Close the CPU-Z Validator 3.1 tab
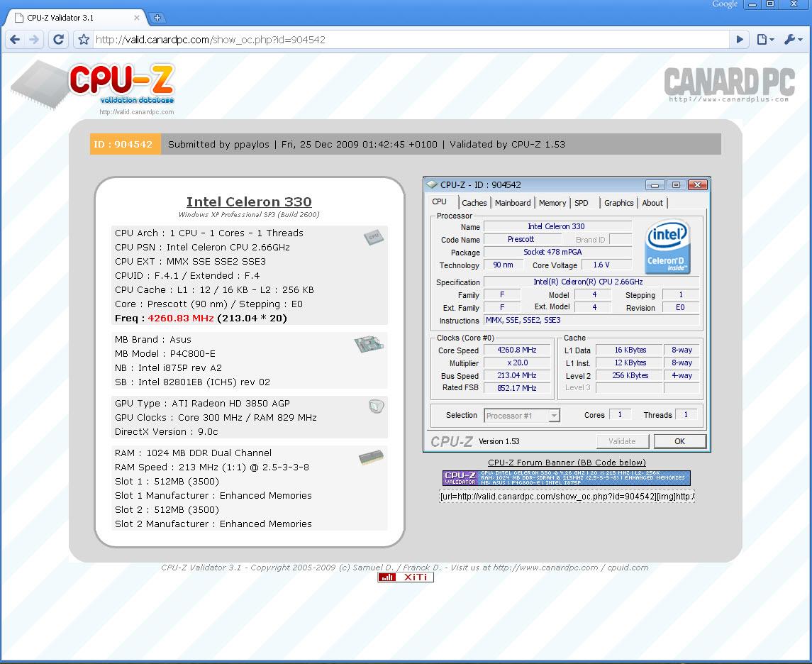Image resolution: width=812 pixels, height=664 pixels. pyautogui.click(x=137, y=18)
